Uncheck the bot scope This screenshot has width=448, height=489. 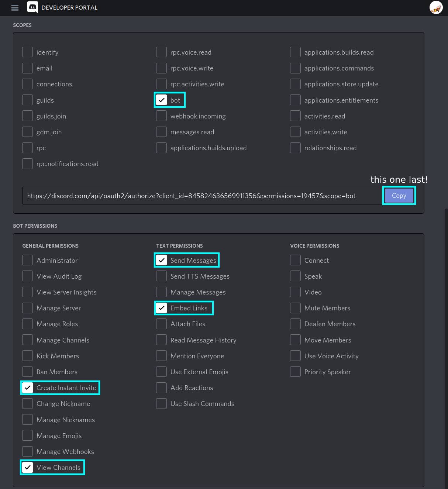(x=161, y=100)
